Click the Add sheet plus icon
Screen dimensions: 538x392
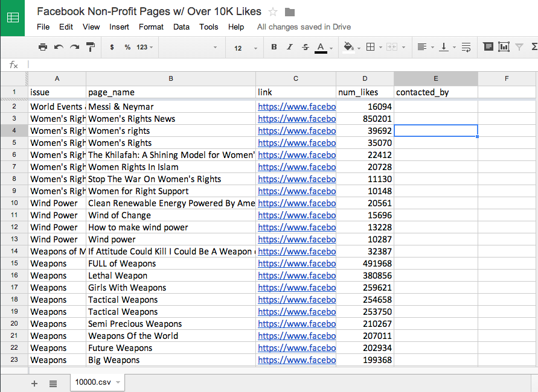click(34, 384)
